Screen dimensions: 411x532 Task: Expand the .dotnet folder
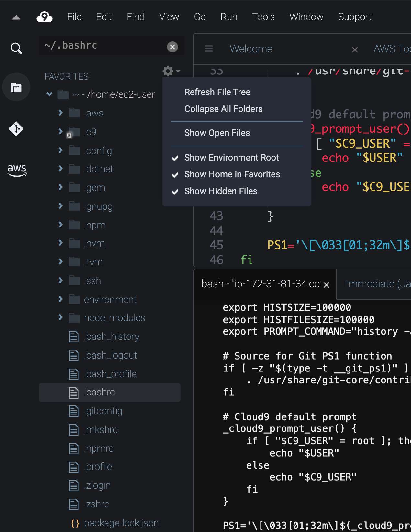(x=61, y=168)
